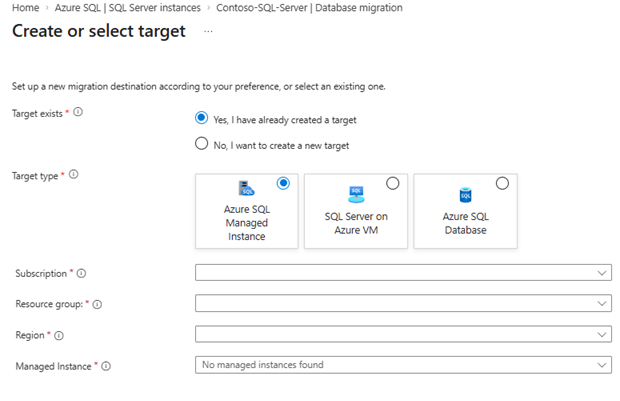Go to Home in the breadcrumb
Viewport: 620px width, 401px height.
(24, 8)
